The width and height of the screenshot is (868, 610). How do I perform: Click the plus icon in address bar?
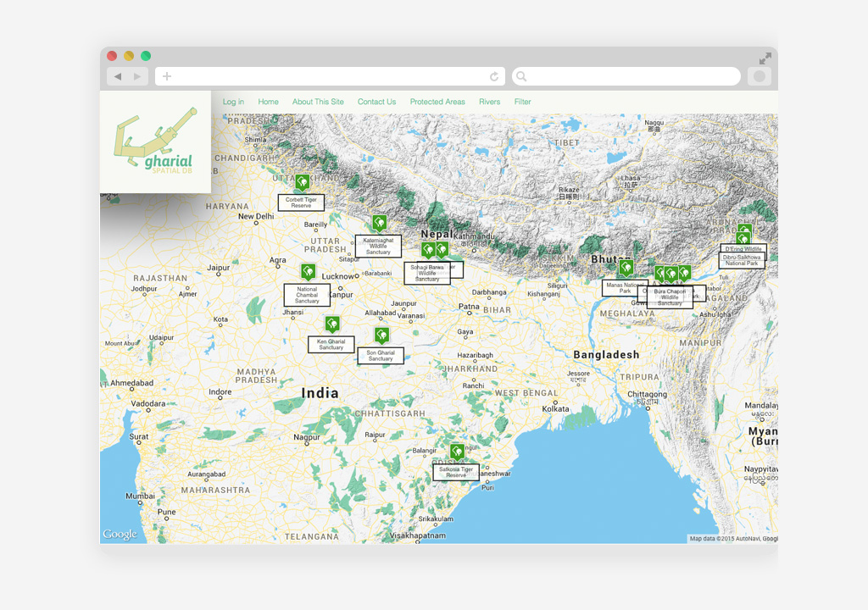pyautogui.click(x=167, y=76)
